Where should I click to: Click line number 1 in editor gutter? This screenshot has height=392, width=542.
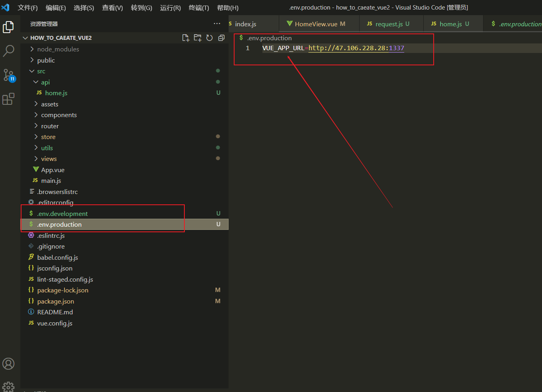coord(248,48)
